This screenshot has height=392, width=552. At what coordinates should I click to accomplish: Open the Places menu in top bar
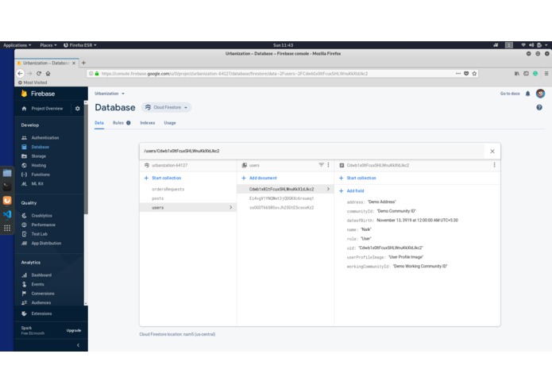click(x=48, y=45)
